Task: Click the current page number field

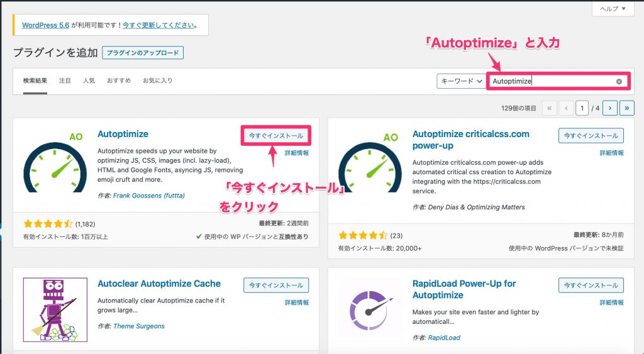Action: tap(582, 108)
